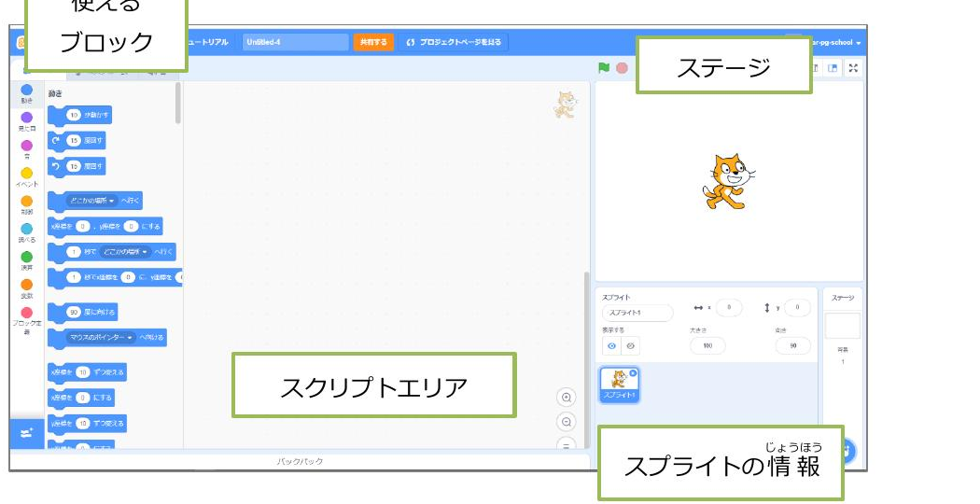Click the 10 value in 歩動かす block
The width and height of the screenshot is (980, 504).
point(74,115)
